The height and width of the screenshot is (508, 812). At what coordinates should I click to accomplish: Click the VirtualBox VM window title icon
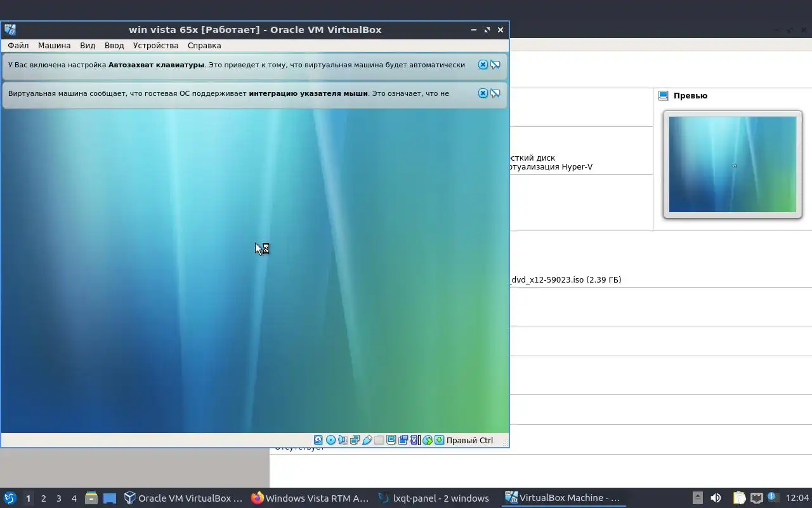[10, 30]
